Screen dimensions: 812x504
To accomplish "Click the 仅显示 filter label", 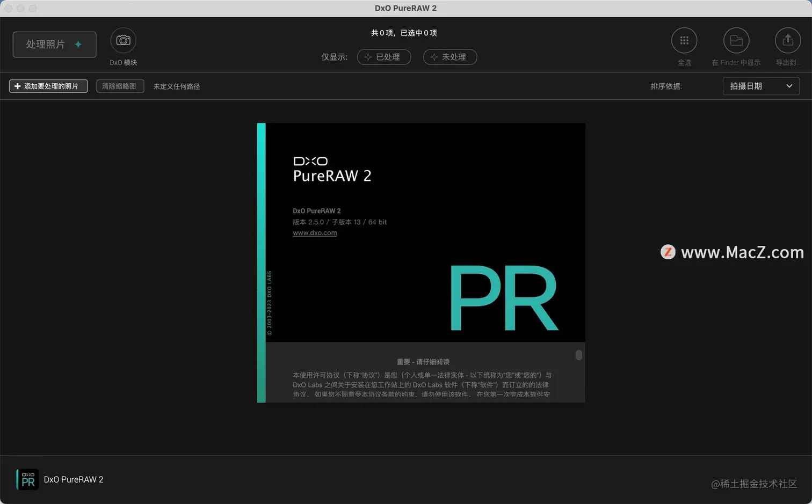I will (335, 57).
